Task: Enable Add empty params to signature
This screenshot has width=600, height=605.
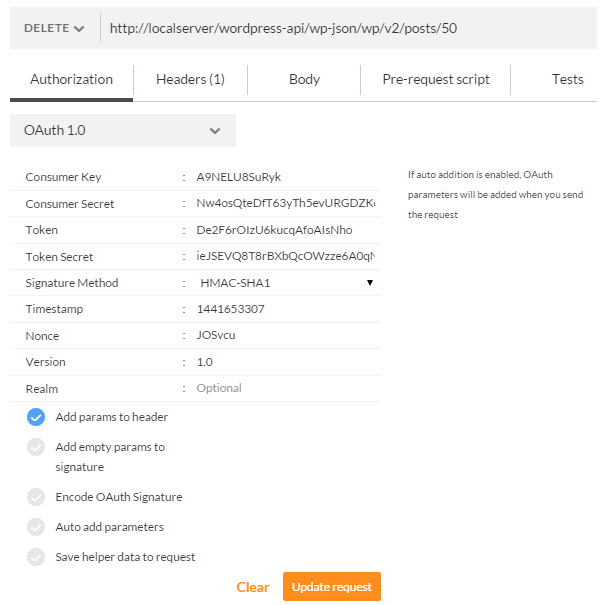Action: click(36, 447)
